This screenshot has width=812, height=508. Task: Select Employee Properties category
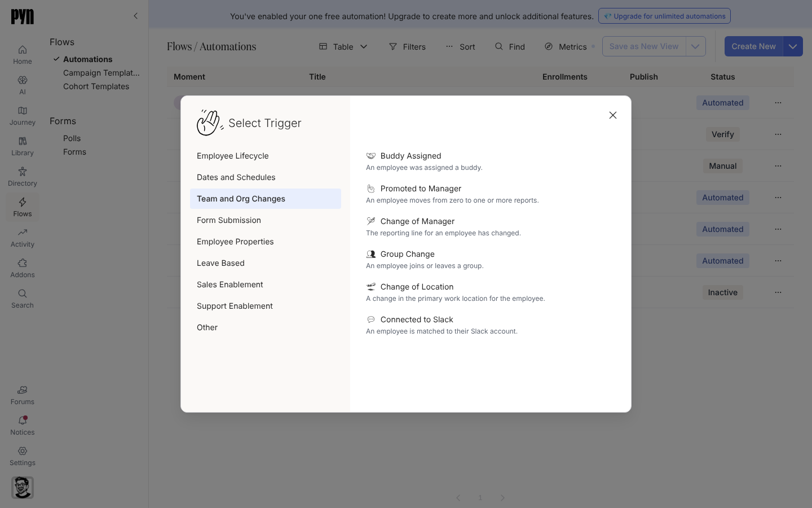point(266,242)
